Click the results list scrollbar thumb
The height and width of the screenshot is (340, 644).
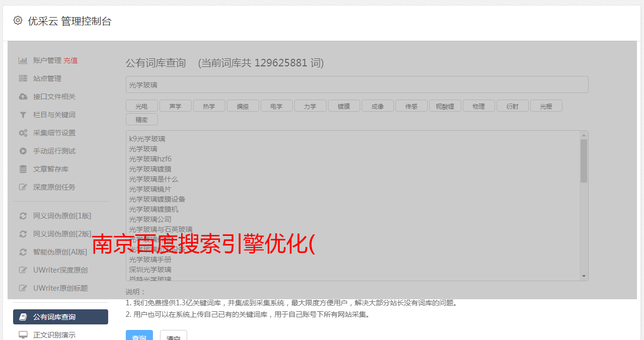click(x=584, y=161)
